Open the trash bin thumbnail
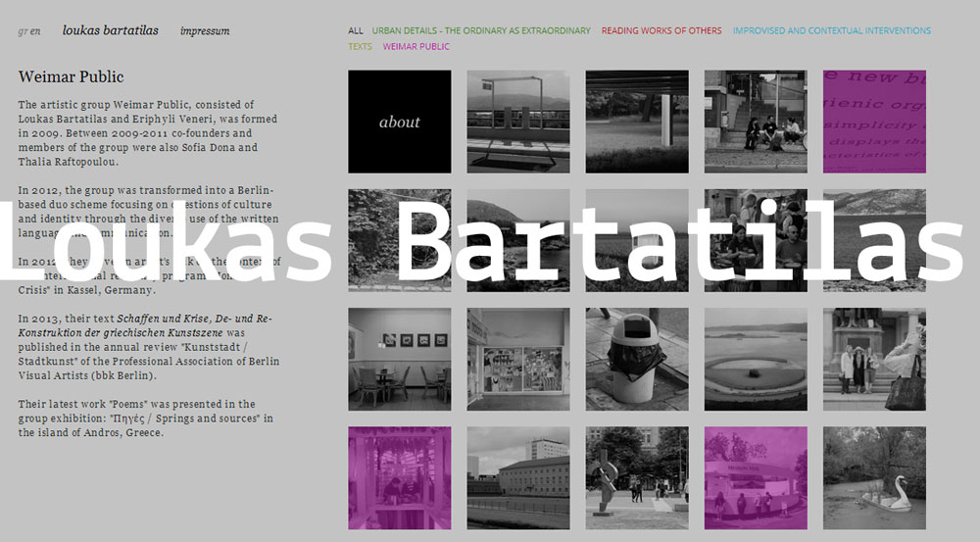The height and width of the screenshot is (542, 980). [637, 359]
